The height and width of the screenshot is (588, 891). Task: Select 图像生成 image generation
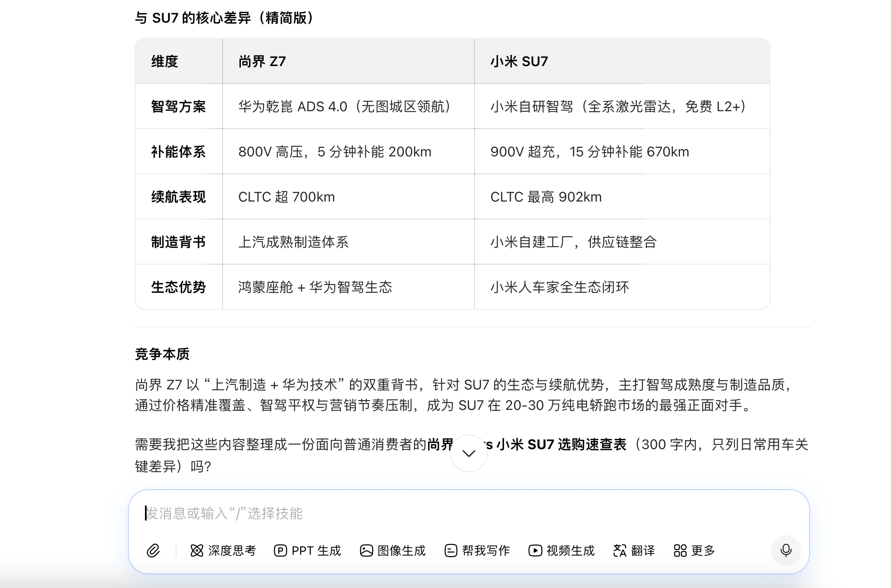[393, 551]
